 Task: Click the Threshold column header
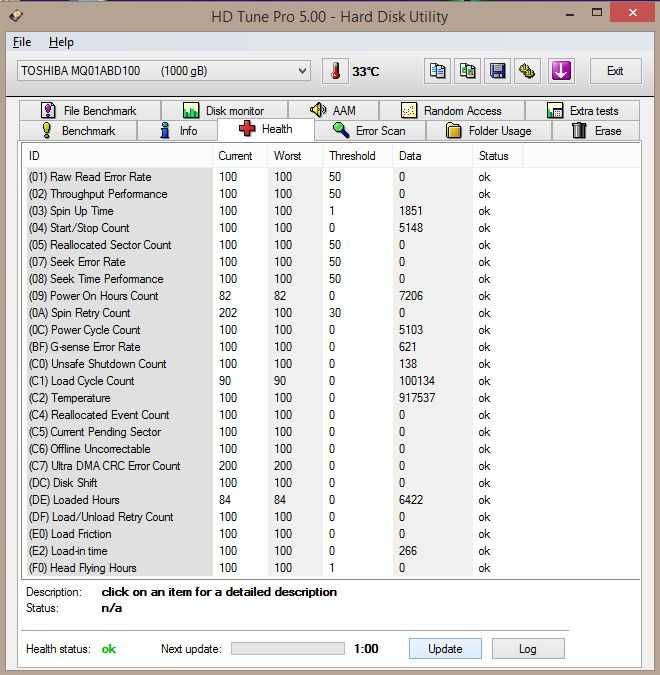358,156
